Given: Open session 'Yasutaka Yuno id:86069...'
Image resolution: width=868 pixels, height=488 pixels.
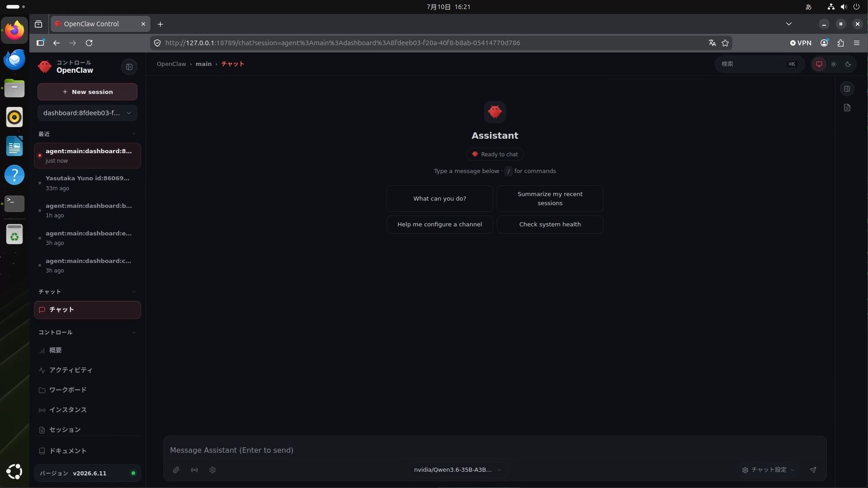Looking at the screenshot, I should (87, 183).
